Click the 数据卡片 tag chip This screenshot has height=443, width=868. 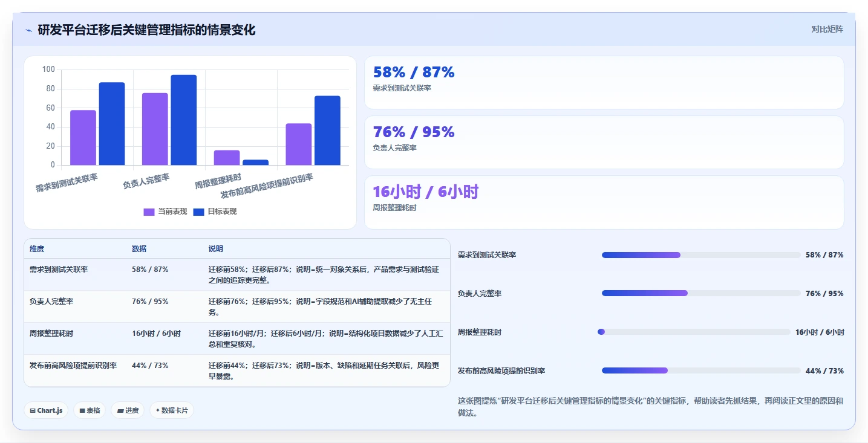172,410
